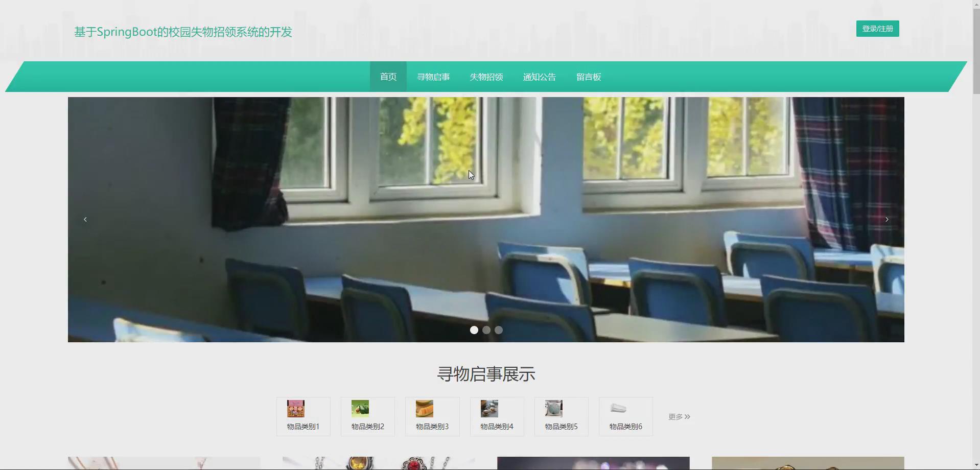Expand more items via 更多 chevron

679,416
